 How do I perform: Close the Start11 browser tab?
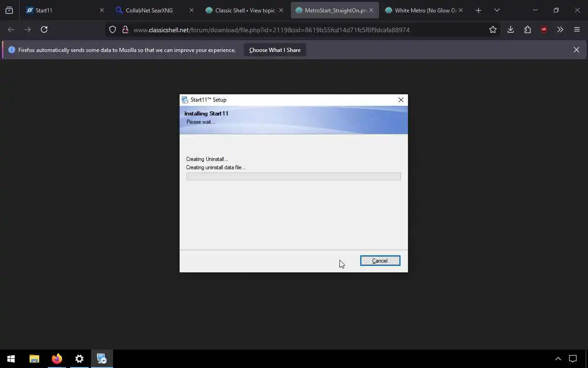102,10
